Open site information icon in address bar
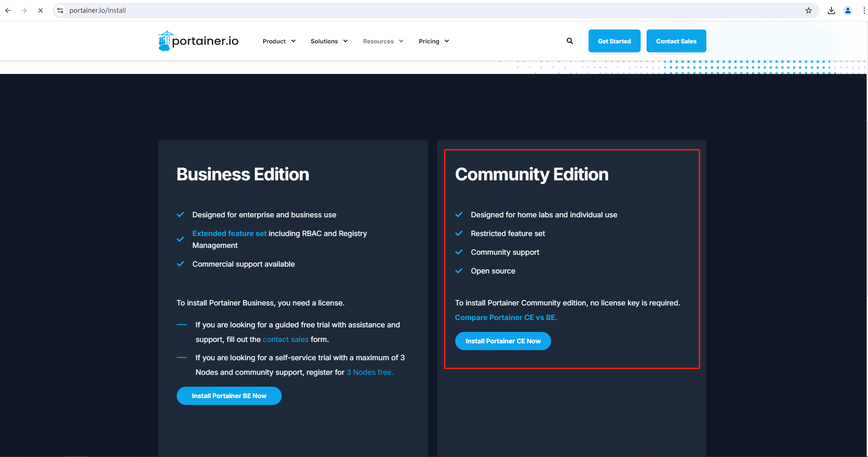This screenshot has width=868, height=457. [x=60, y=11]
